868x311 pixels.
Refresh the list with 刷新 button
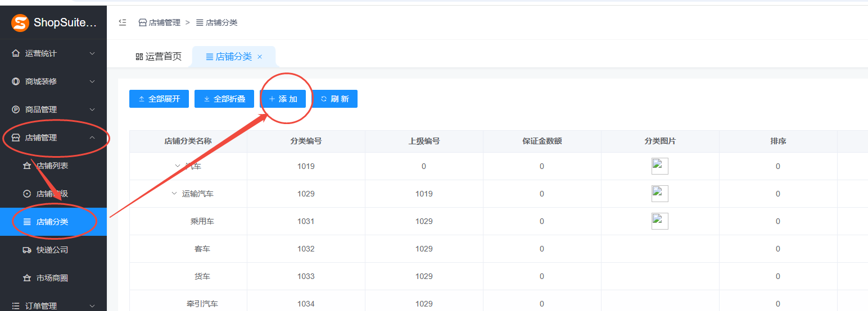click(334, 99)
